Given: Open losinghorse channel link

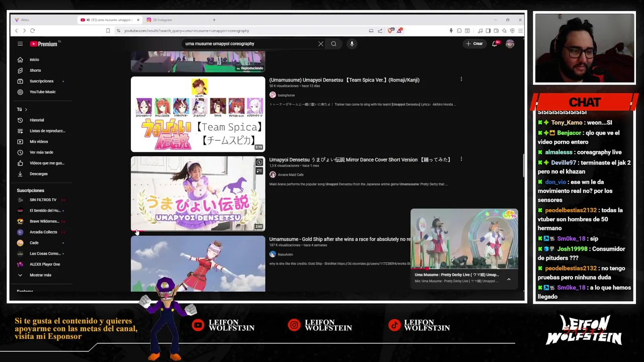Looking at the screenshot, I should tap(286, 95).
